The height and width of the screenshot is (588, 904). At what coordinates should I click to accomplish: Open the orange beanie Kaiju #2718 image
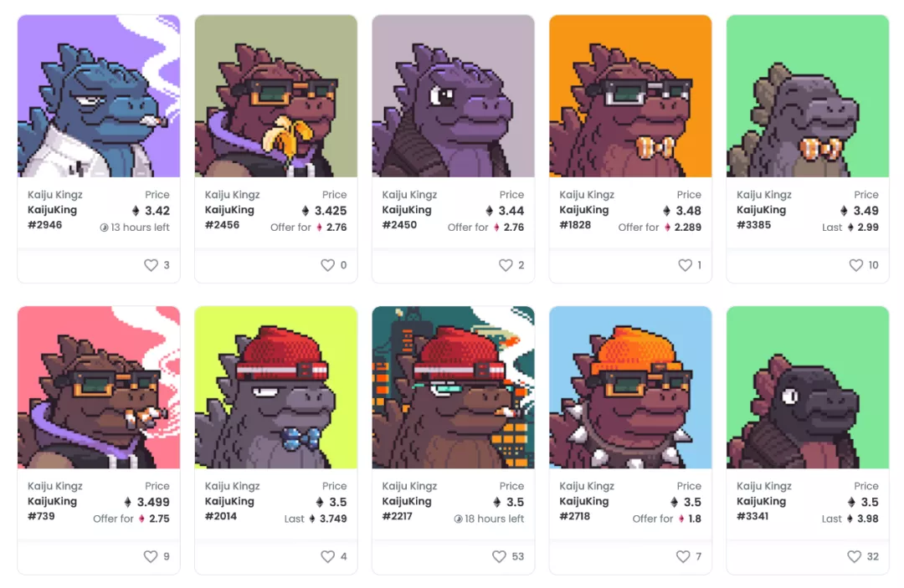(x=631, y=387)
